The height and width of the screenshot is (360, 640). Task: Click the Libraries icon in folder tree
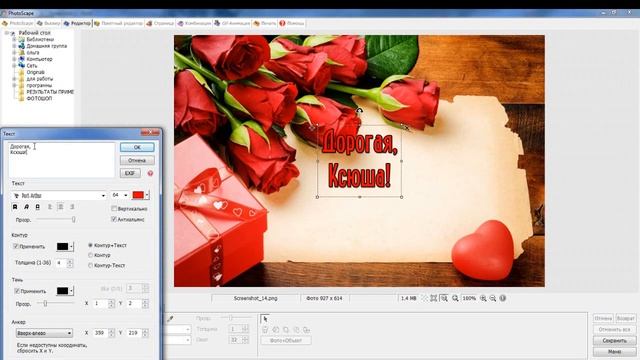pos(22,40)
